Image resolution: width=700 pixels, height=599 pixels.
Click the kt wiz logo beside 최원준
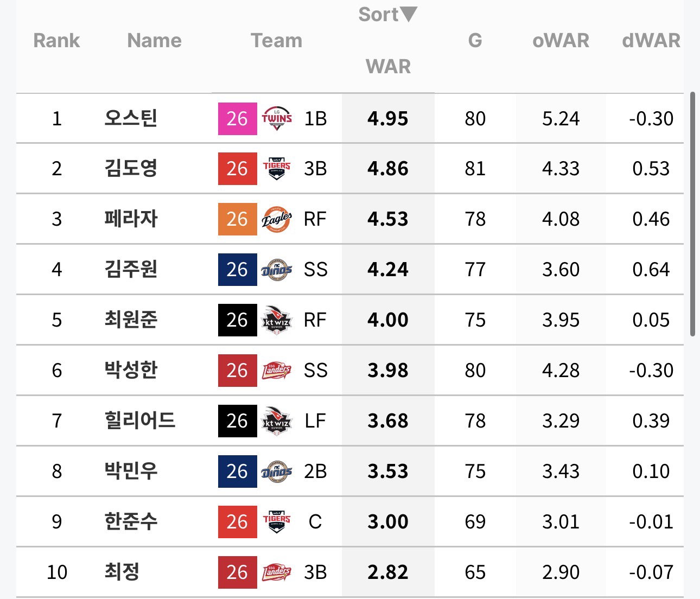277,320
